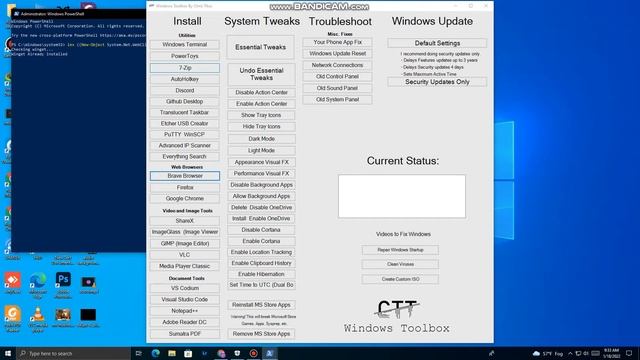Open the Bandicam red record icon in taskbar
Screen dimensions: 640x360
(x=253, y=353)
